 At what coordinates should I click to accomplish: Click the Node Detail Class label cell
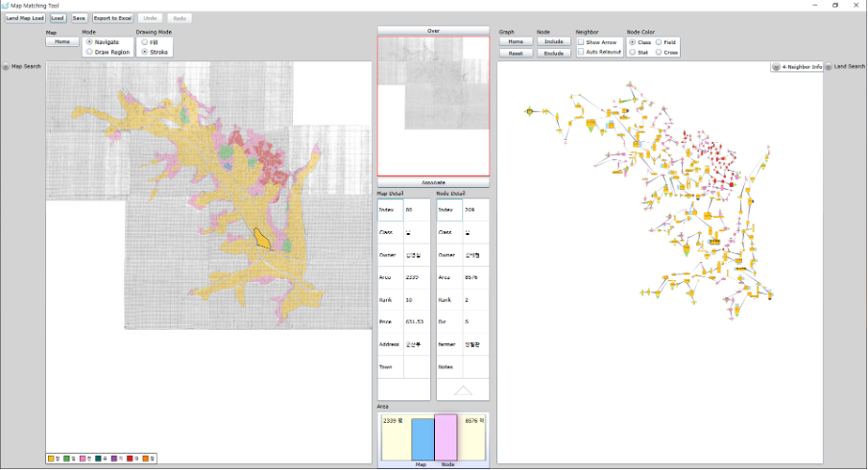[449, 233]
